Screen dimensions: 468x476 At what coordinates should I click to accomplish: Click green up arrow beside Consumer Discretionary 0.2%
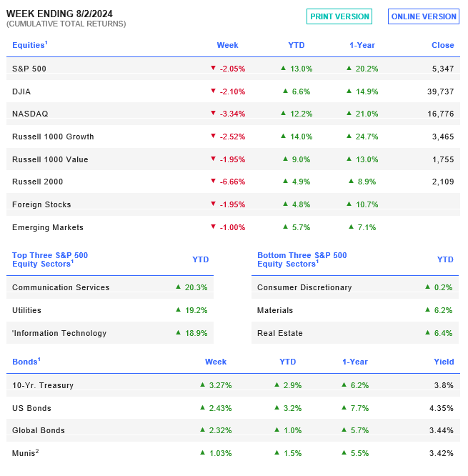pos(428,287)
